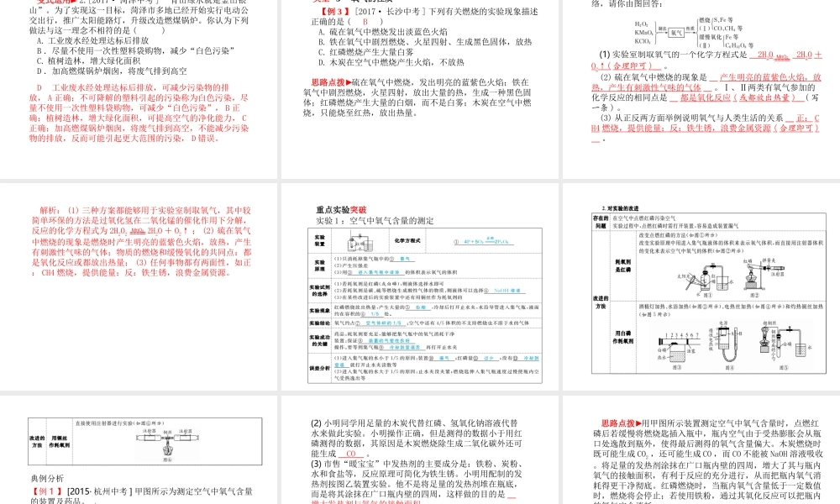Open the slide thumbnail containing 典例分析 heading
Image resolution: width=840 pixels, height=504 pixels.
point(139,450)
